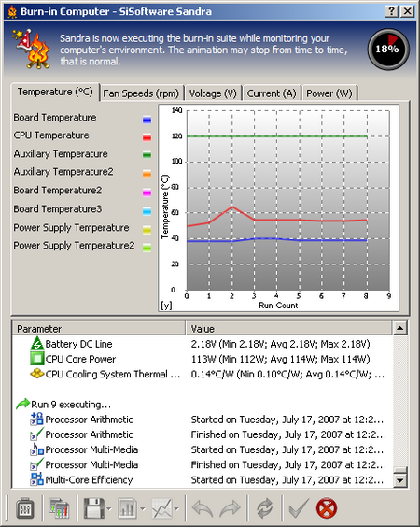Click the green Auxiliary Temperature swatch
The height and width of the screenshot is (527, 420).
[x=147, y=155]
